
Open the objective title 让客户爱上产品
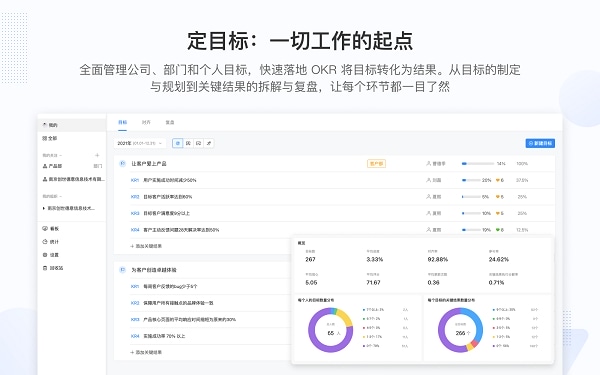tap(149, 163)
